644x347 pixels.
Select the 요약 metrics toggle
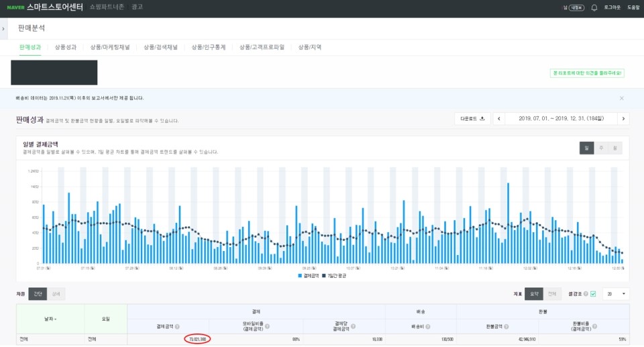[534, 294]
